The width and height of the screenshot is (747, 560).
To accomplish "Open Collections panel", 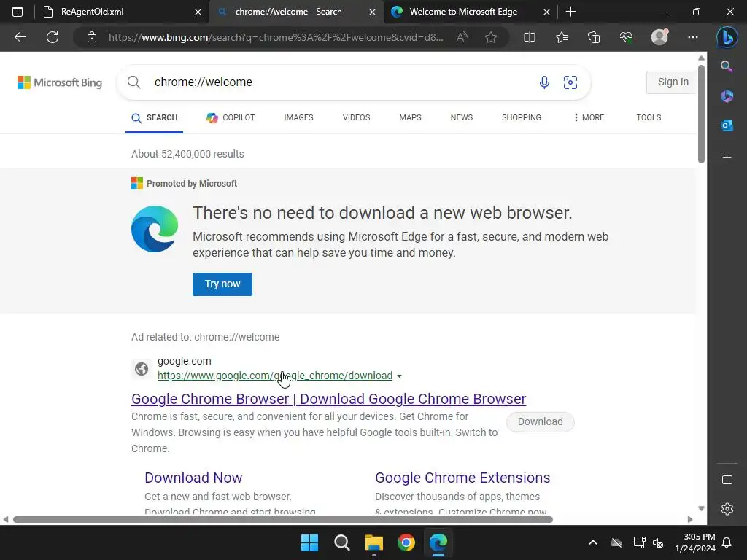I will 594,37.
